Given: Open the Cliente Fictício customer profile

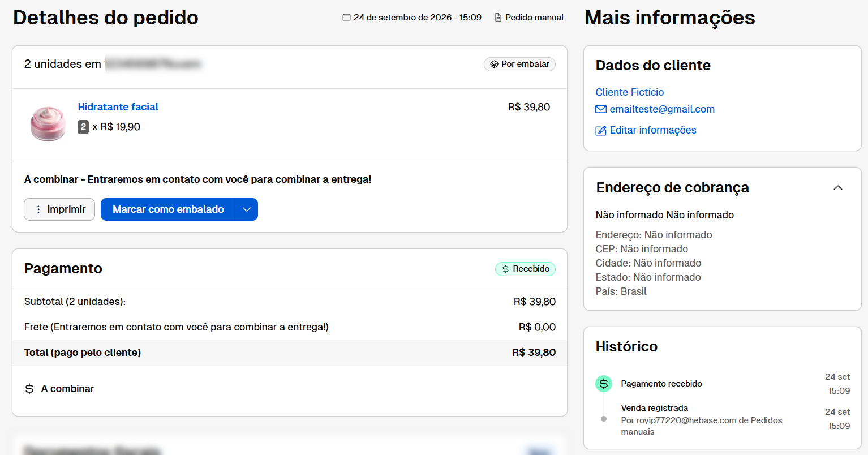Looking at the screenshot, I should coord(630,92).
